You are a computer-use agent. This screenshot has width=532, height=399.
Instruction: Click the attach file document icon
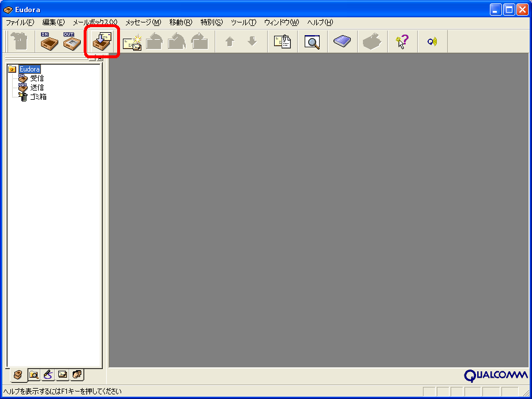point(282,42)
